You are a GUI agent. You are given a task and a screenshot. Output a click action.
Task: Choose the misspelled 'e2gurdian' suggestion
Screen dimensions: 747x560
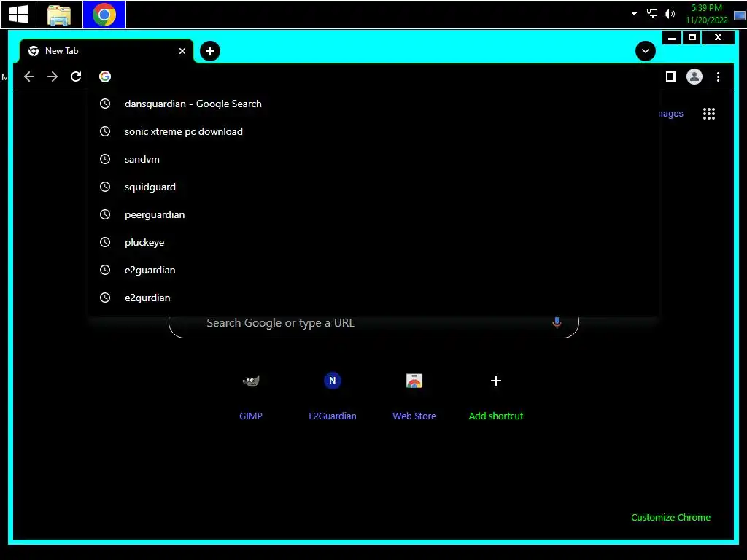tap(373, 297)
